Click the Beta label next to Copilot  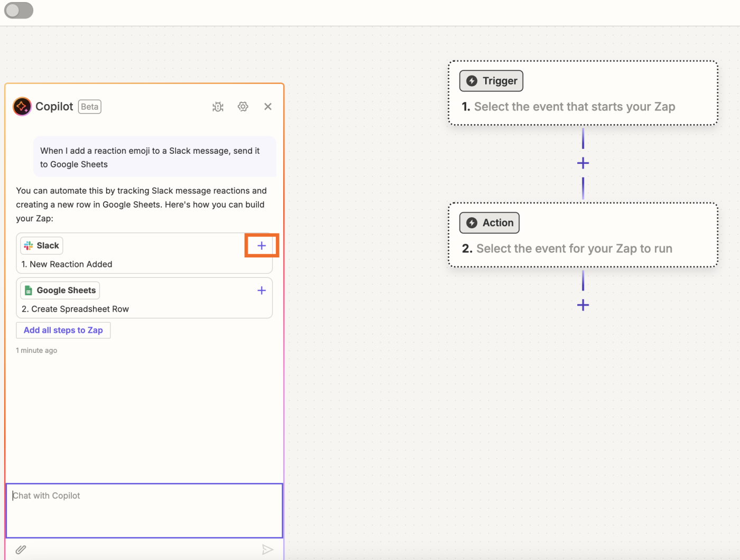point(90,107)
